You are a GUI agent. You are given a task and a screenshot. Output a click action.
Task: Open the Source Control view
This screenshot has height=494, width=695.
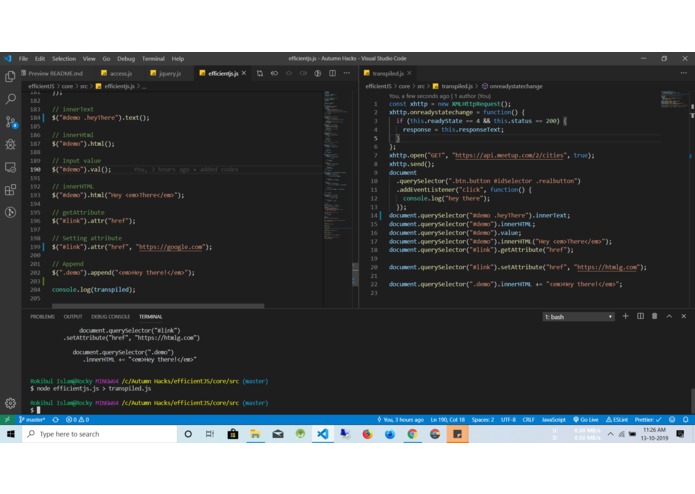[10, 121]
